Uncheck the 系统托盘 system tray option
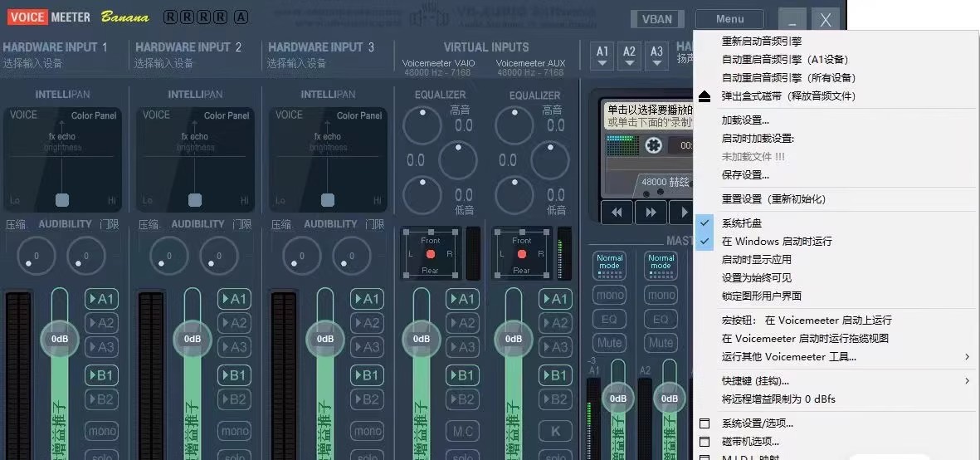The width and height of the screenshot is (980, 460). 705,223
